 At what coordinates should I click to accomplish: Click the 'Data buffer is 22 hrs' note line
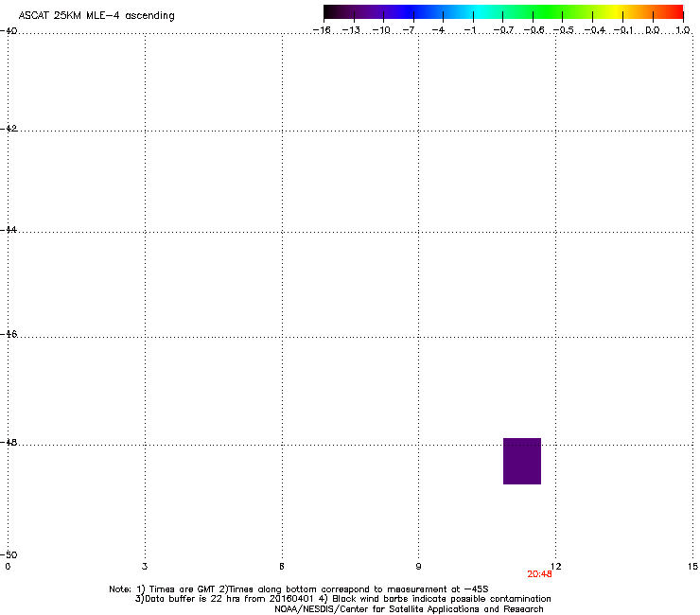342,599
